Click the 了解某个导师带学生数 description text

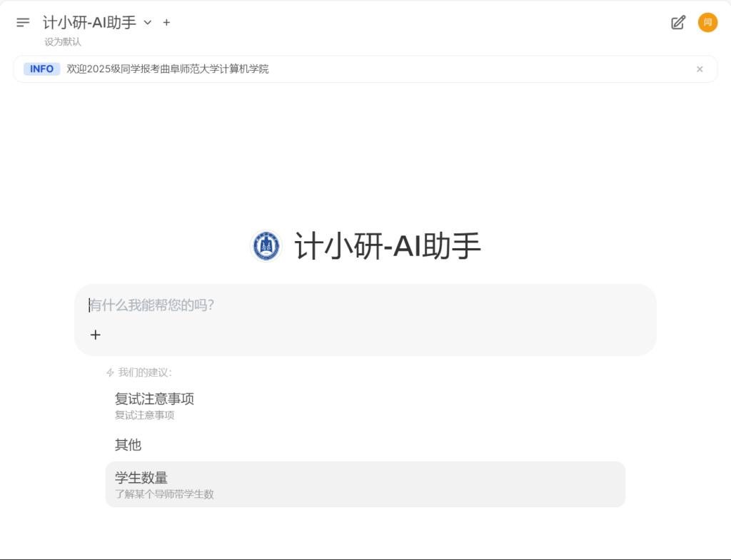164,494
